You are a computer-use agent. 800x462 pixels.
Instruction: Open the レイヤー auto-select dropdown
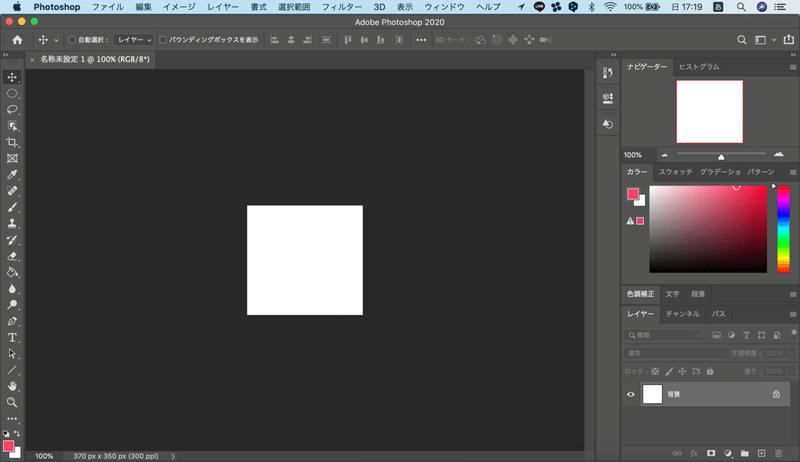point(134,40)
